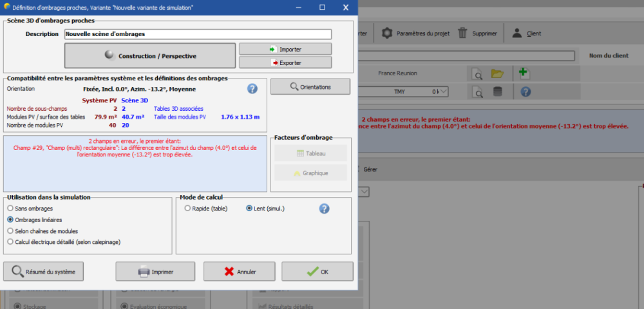
Task: Click the meteo database icon
Action: pos(497,92)
